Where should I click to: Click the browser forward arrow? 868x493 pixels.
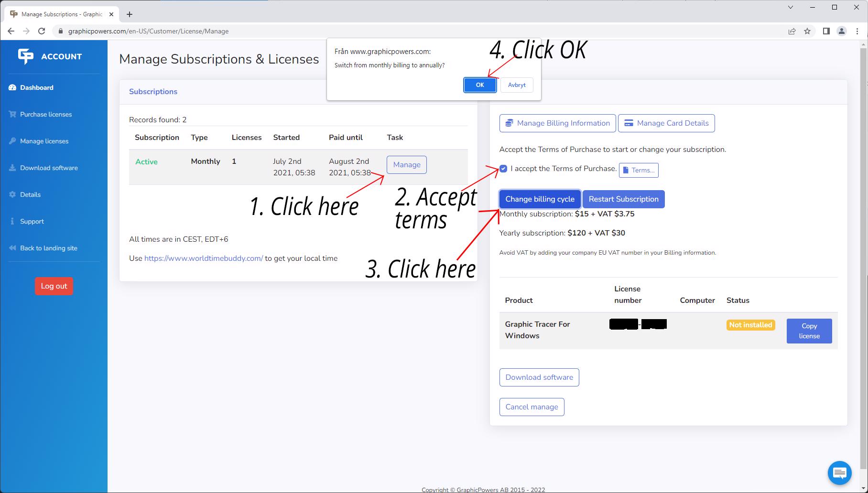coord(26,31)
